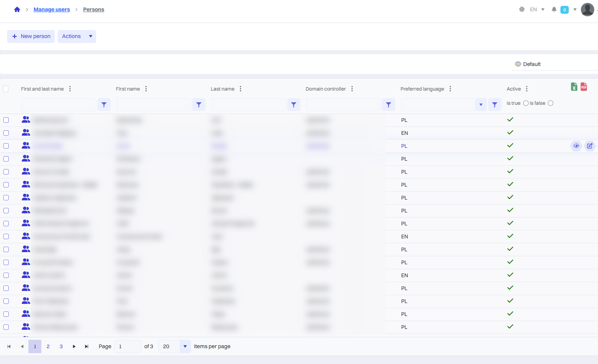Image resolution: width=598 pixels, height=364 pixels.
Task: Click the notification bell icon
Action: (x=554, y=10)
